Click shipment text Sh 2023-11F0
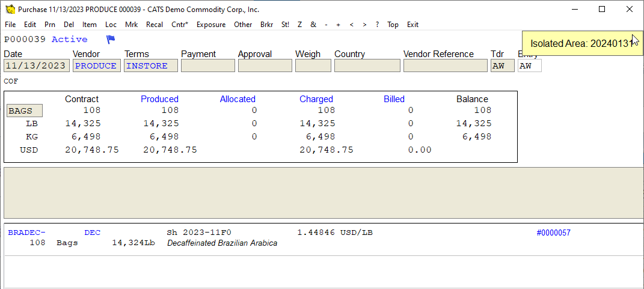Screen dimensions: 644x289 pyautogui.click(x=199, y=233)
